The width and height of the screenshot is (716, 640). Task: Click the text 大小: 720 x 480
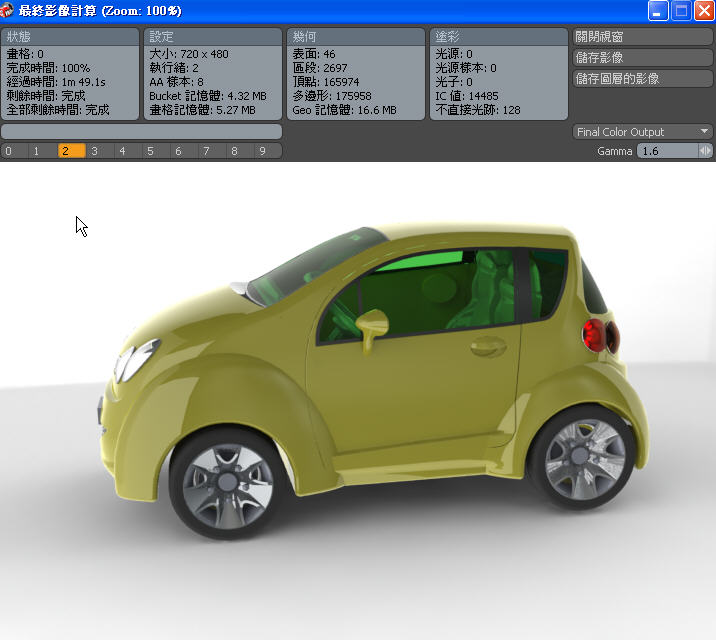pyautogui.click(x=189, y=54)
